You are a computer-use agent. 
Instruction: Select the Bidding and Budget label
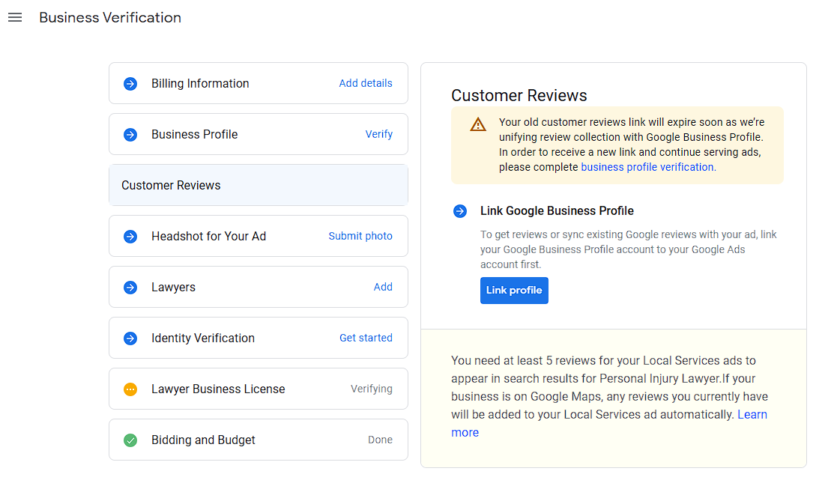pos(203,440)
